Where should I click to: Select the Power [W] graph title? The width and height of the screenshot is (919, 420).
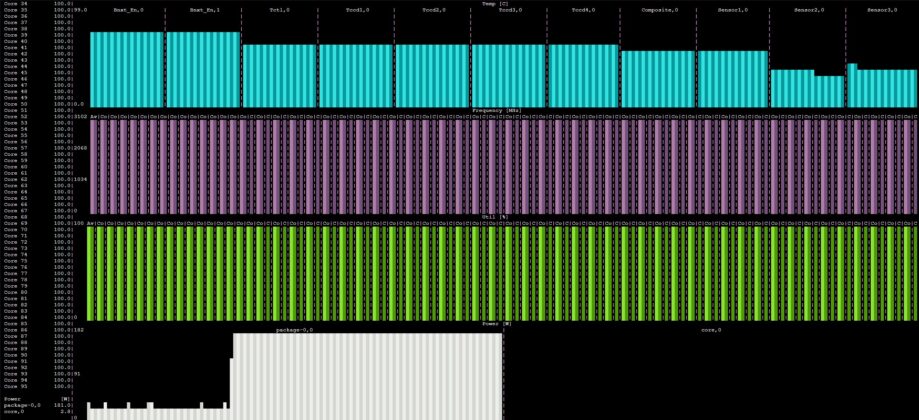(x=497, y=323)
